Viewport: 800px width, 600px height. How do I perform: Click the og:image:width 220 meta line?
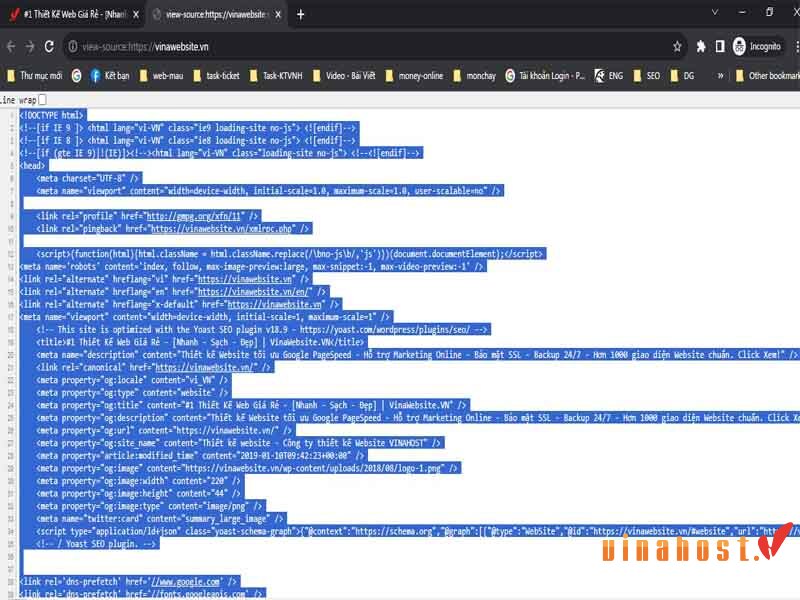point(138,481)
